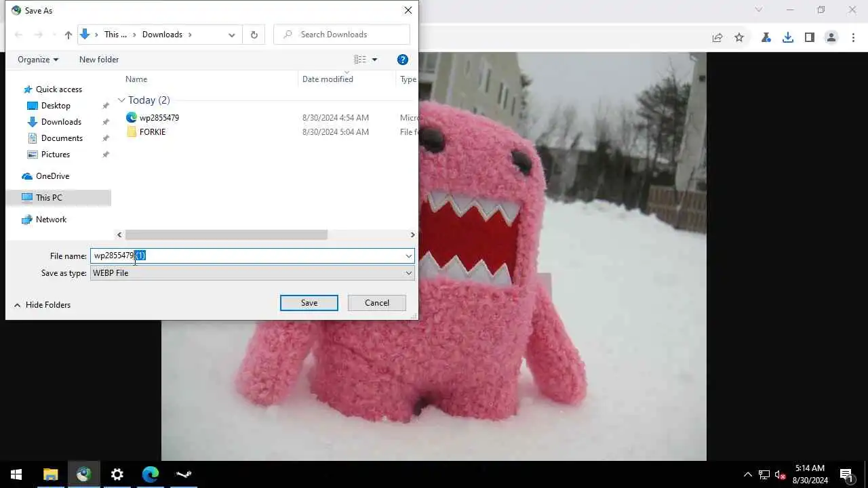Click the Search Downloads field
The image size is (868, 488).
click(x=342, y=35)
